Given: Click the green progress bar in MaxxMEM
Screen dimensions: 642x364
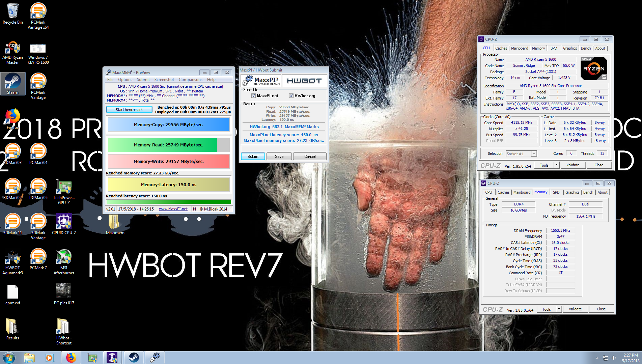Looking at the screenshot, I should [x=169, y=202].
